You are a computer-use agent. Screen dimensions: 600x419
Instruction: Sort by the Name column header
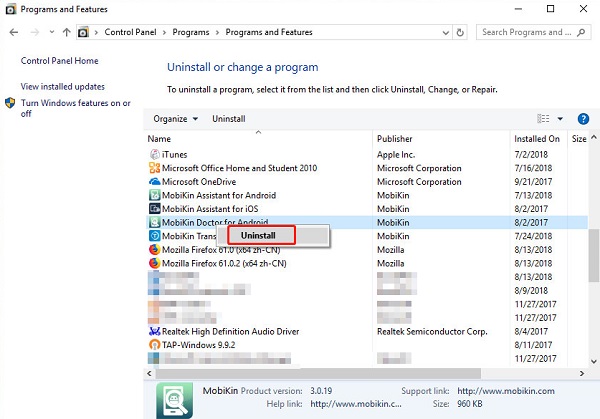(x=159, y=139)
